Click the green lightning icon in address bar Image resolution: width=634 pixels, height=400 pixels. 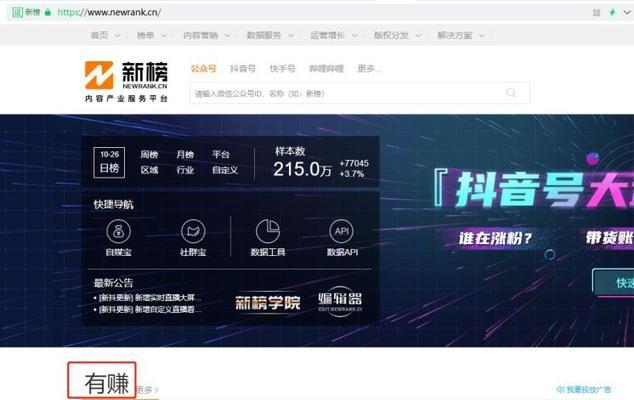[612, 12]
